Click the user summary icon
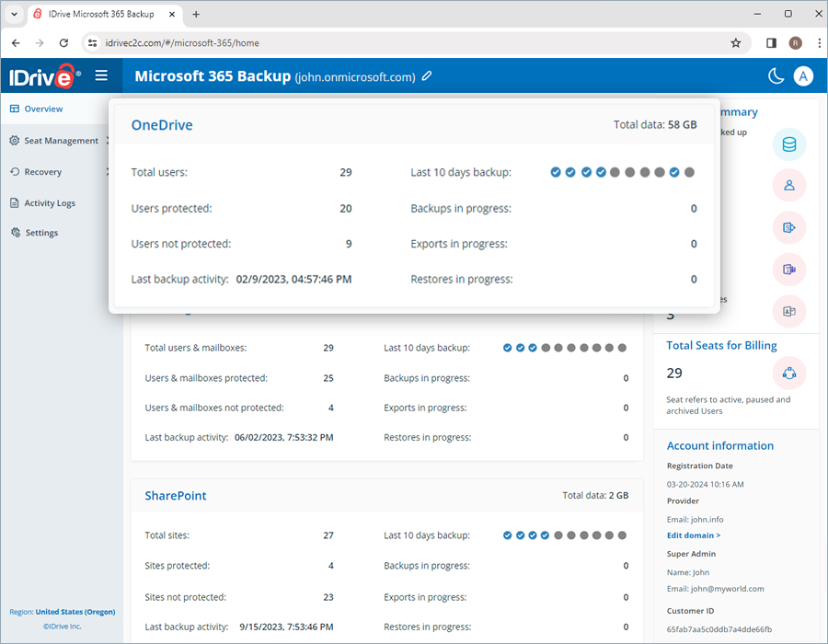 pos(788,185)
